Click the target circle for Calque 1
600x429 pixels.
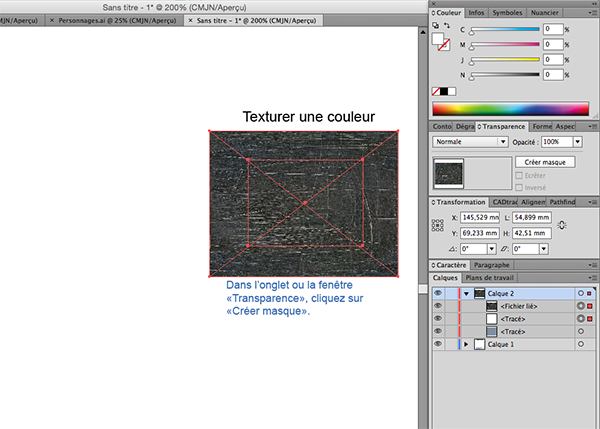(x=581, y=343)
